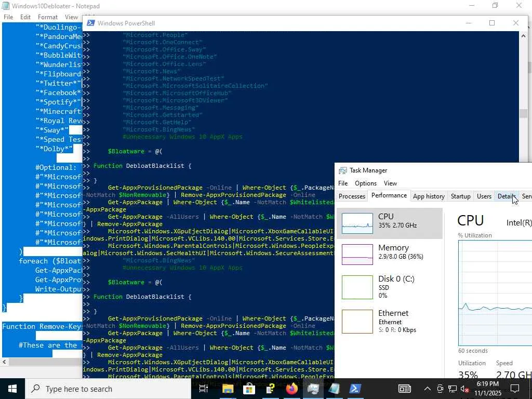532x399 pixels.
Task: Open the Windows Start menu
Action: 12,389
